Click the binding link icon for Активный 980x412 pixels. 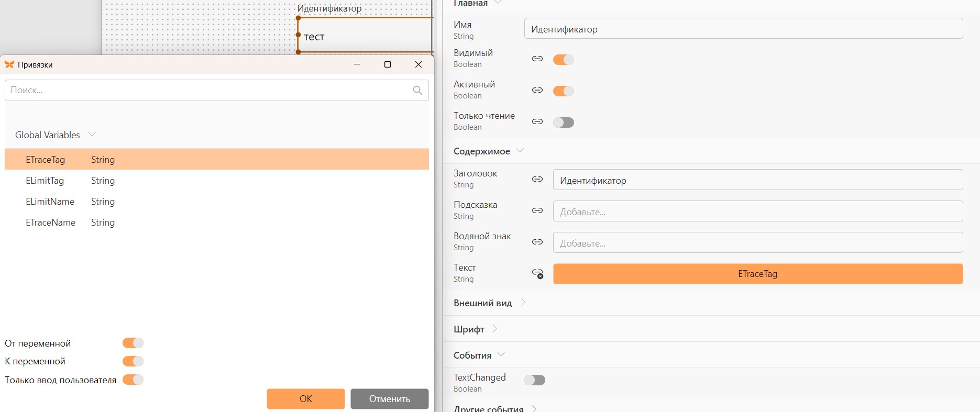point(537,90)
